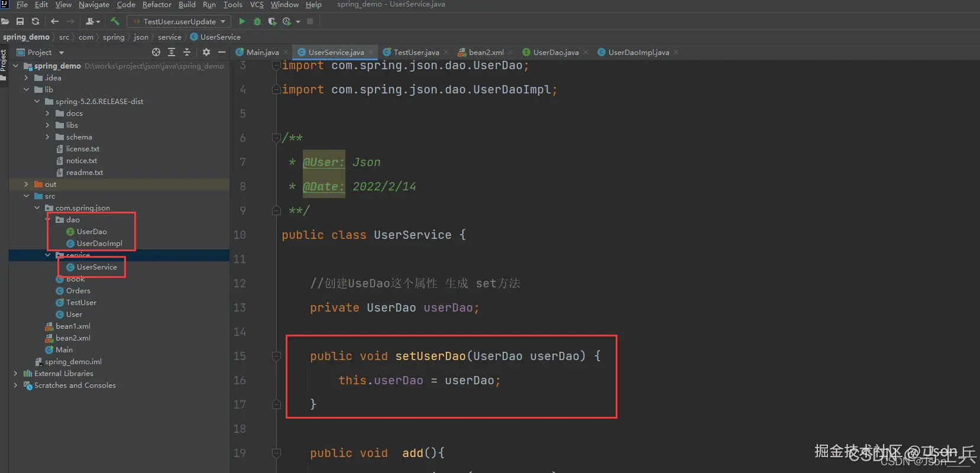
Task: Expand the docs folder
Action: tap(47, 113)
